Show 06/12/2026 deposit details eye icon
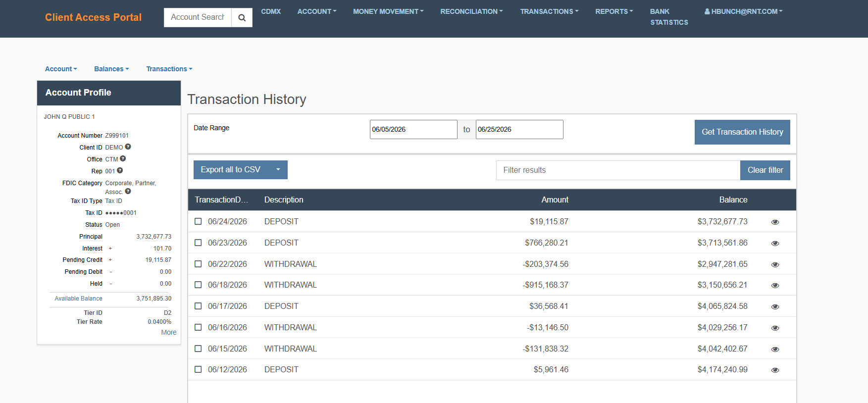The image size is (868, 403). coord(775,370)
